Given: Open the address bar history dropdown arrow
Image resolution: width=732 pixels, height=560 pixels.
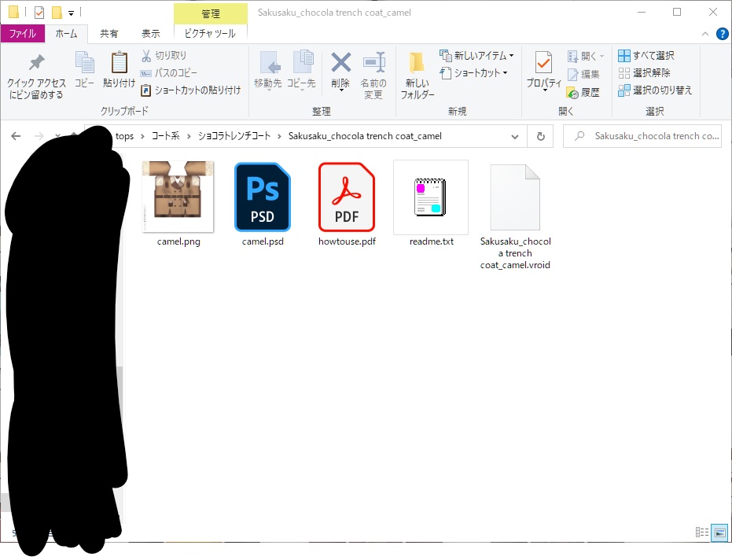Looking at the screenshot, I should (515, 136).
